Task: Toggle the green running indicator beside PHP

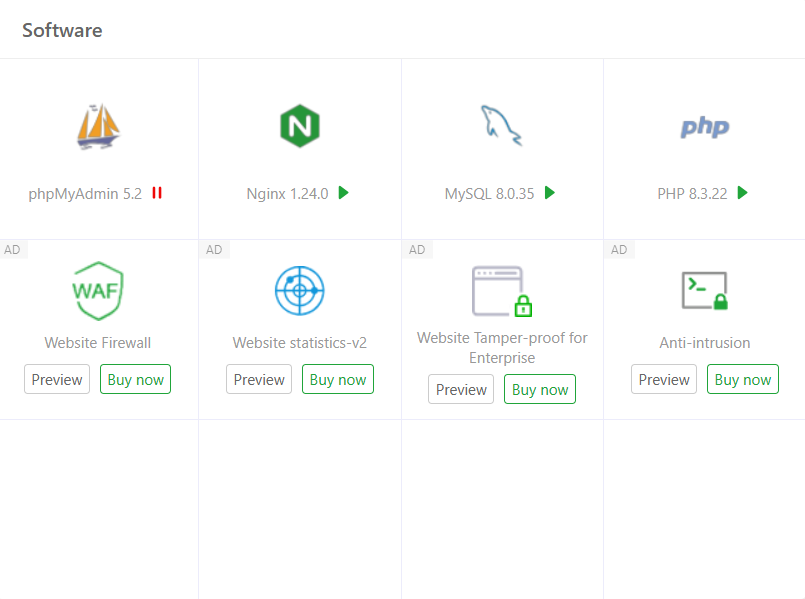Action: coord(742,193)
